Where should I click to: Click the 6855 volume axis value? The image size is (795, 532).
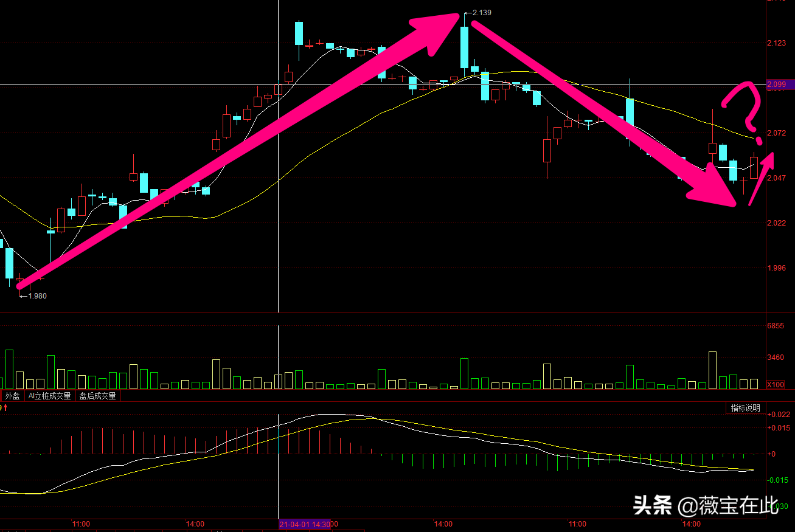coord(776,326)
